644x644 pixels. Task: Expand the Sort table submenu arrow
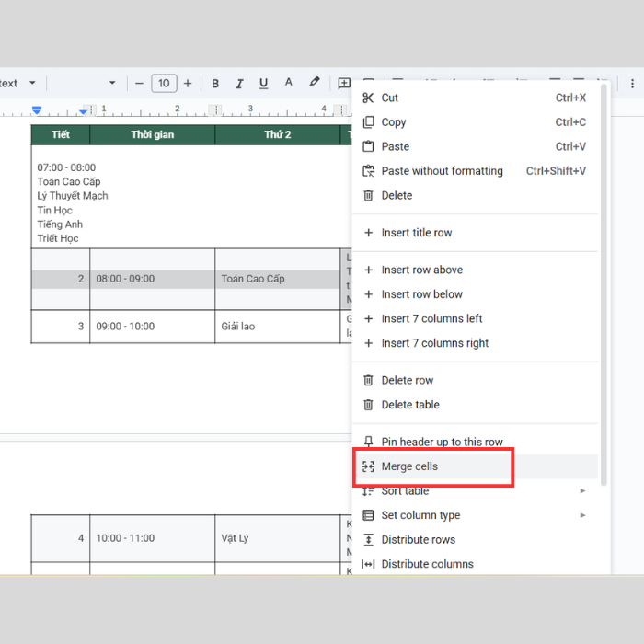pyautogui.click(x=582, y=490)
